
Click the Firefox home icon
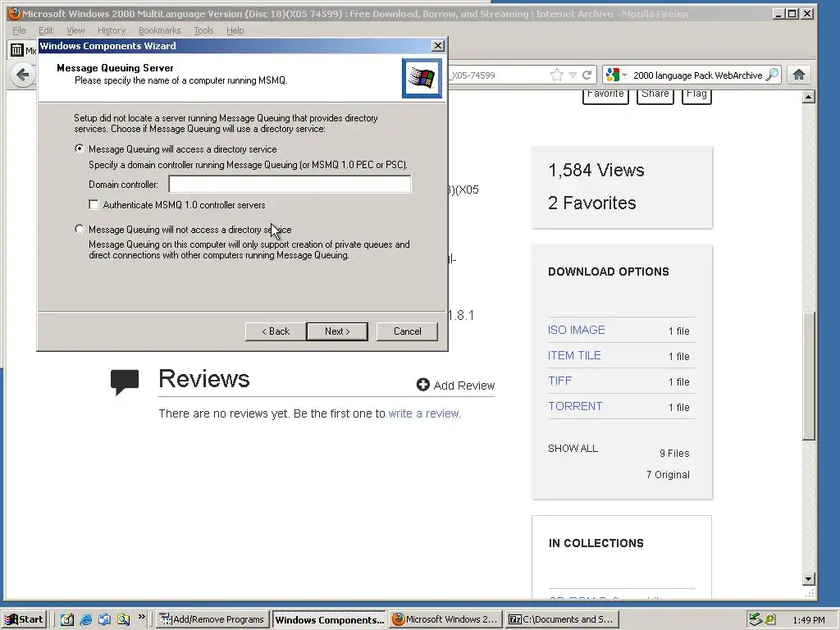[x=799, y=75]
